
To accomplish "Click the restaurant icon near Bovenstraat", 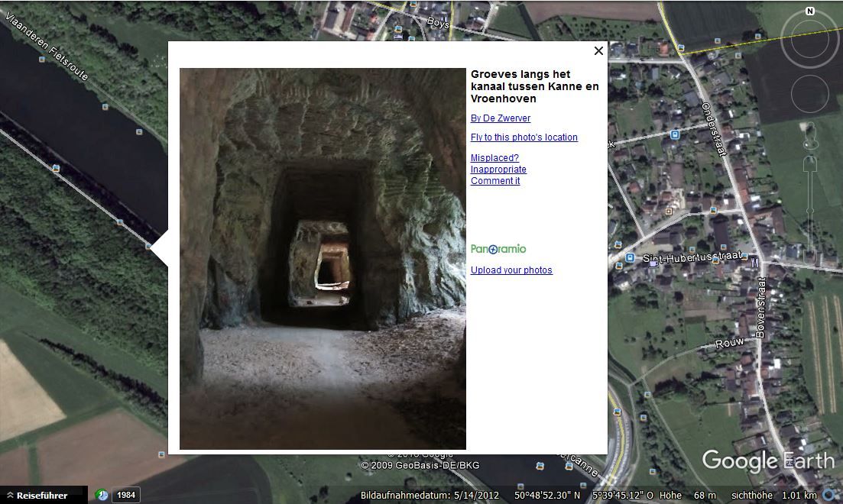I will coord(754,262).
